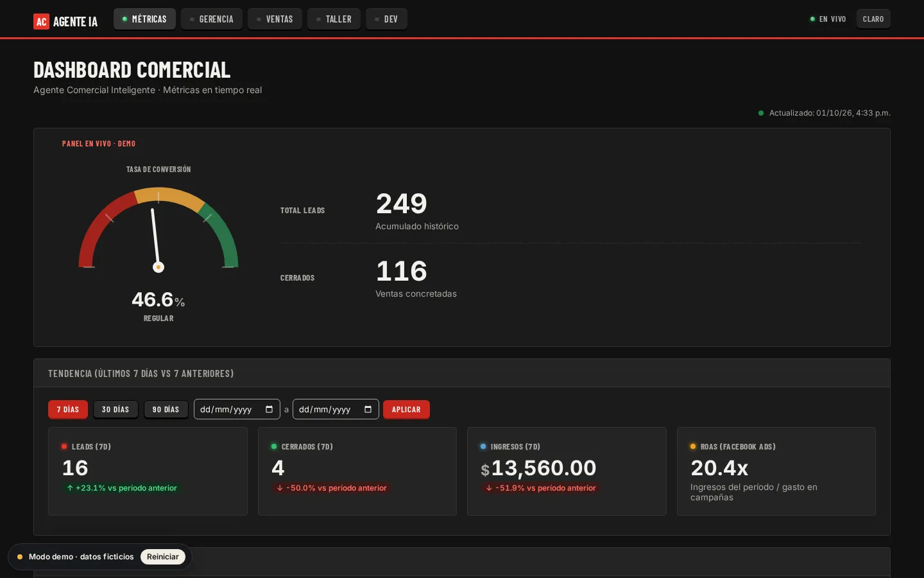Viewport: 924px width, 578px height.
Task: Click the 249 total leads value
Action: point(402,204)
